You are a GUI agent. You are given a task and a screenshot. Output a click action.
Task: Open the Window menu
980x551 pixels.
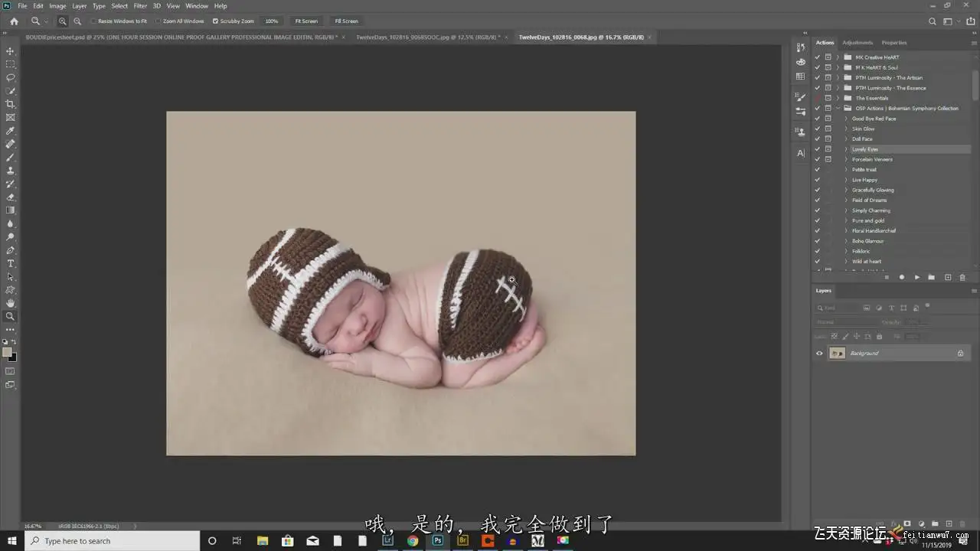[197, 6]
